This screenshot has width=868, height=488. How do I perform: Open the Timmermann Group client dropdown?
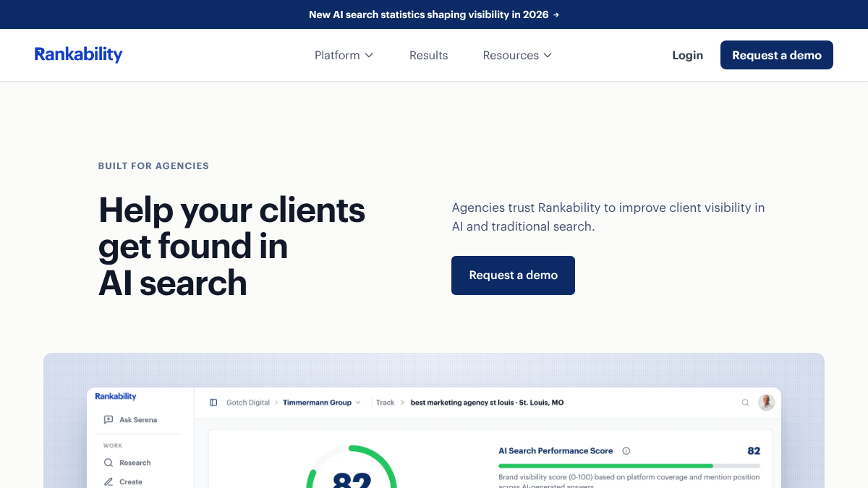click(321, 403)
